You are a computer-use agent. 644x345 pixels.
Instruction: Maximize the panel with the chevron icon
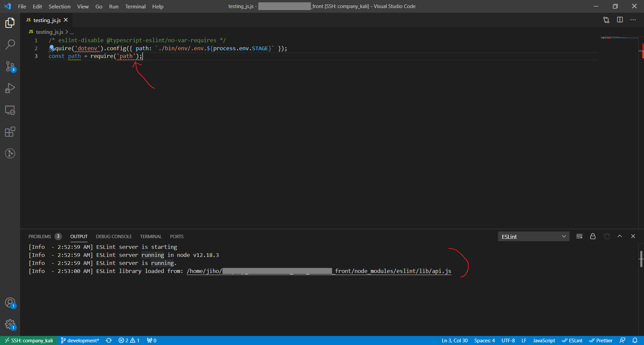pos(620,236)
